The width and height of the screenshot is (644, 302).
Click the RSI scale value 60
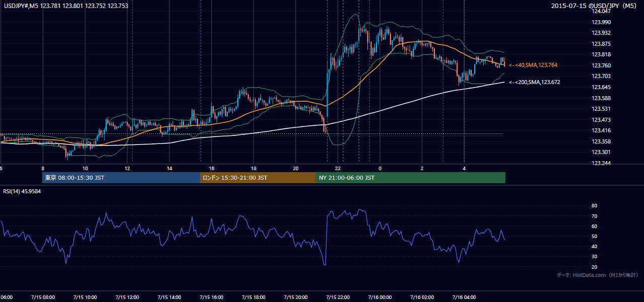[594, 226]
